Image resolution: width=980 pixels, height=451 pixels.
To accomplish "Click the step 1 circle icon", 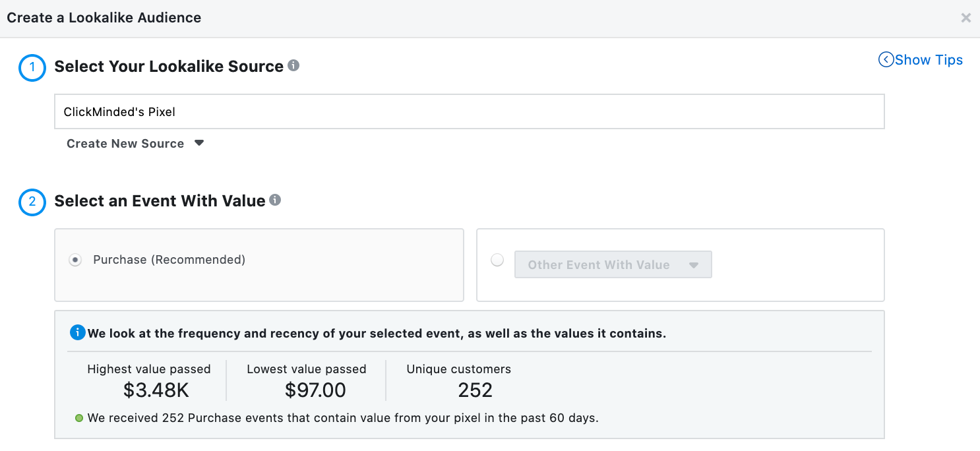I will [x=32, y=68].
